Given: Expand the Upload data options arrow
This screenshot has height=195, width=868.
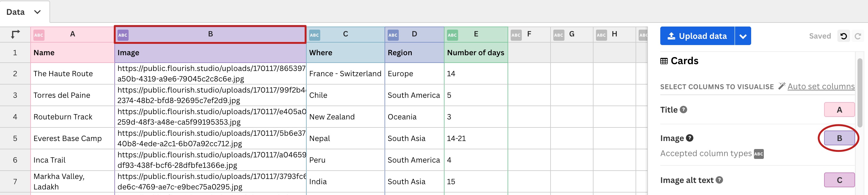Looking at the screenshot, I should coord(743,36).
